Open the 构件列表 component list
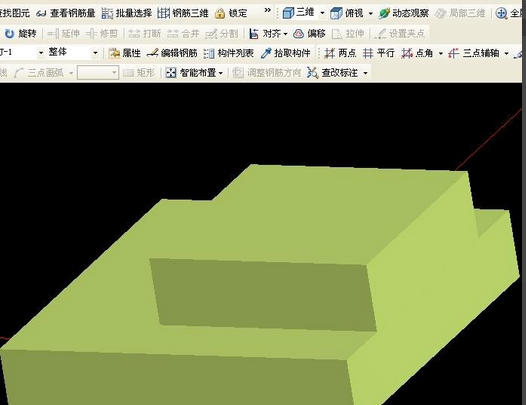526x405 pixels. pos(228,53)
